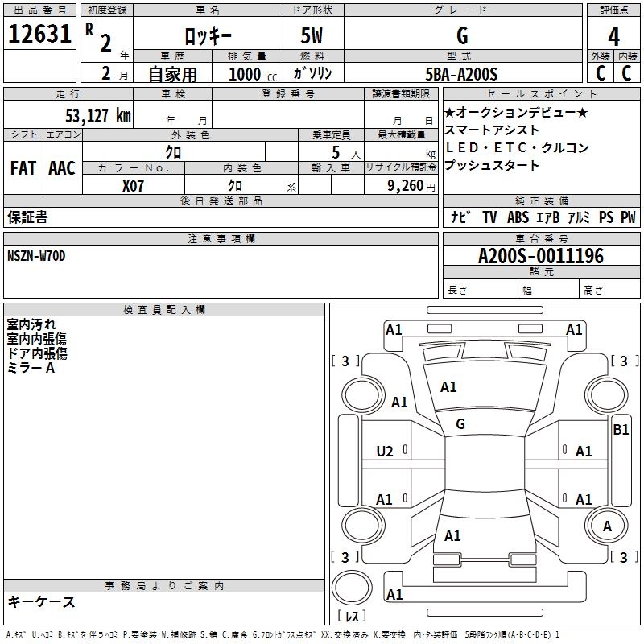The image size is (644, 644).
Task: Click inspector note ドア内張傷
Action: 36,353
